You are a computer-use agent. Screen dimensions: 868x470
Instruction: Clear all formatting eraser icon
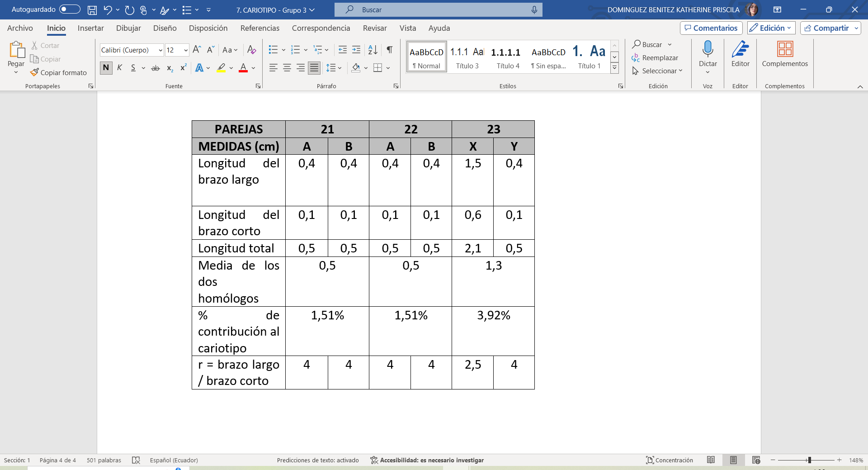coord(252,50)
